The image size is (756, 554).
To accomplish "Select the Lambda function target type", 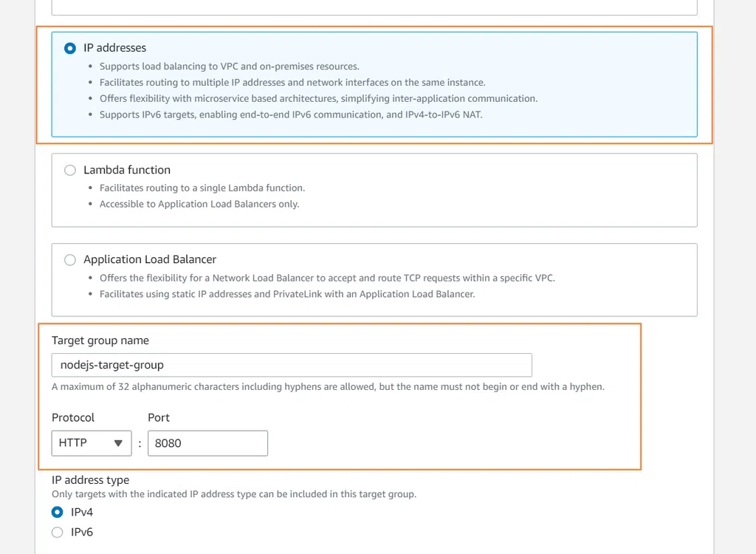I will (70, 171).
